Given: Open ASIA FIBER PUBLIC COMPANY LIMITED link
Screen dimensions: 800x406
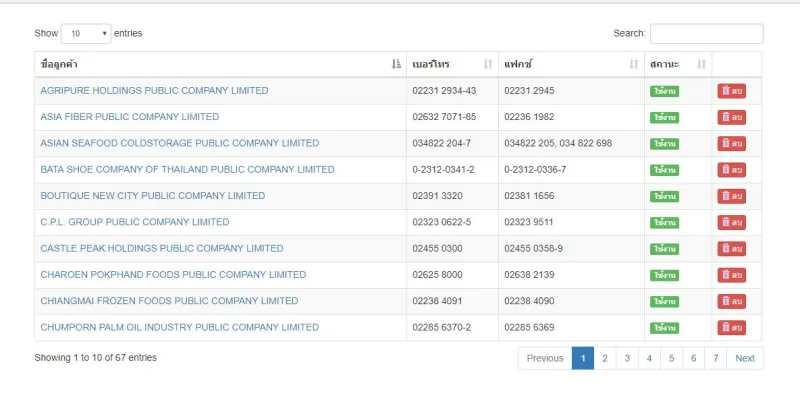Looking at the screenshot, I should pyautogui.click(x=130, y=117).
